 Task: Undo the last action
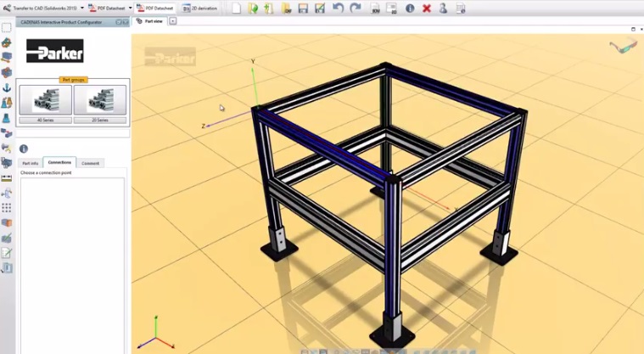(x=338, y=8)
